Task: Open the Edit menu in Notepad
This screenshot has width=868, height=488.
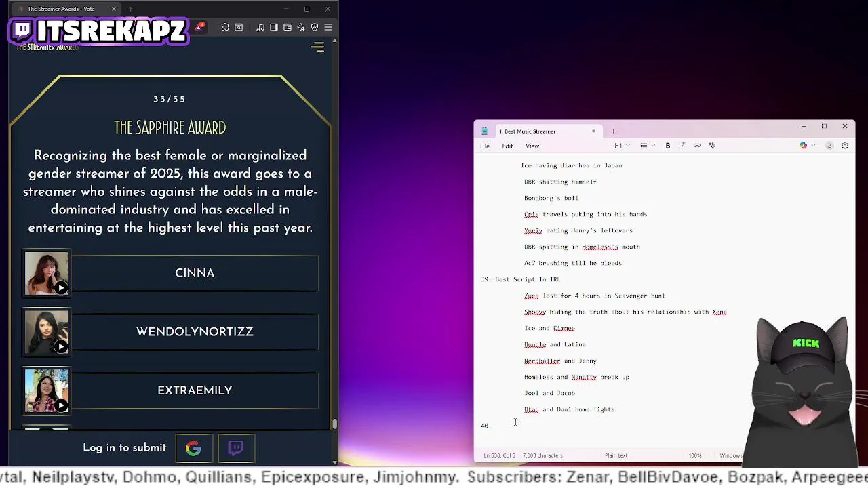Action: point(507,146)
